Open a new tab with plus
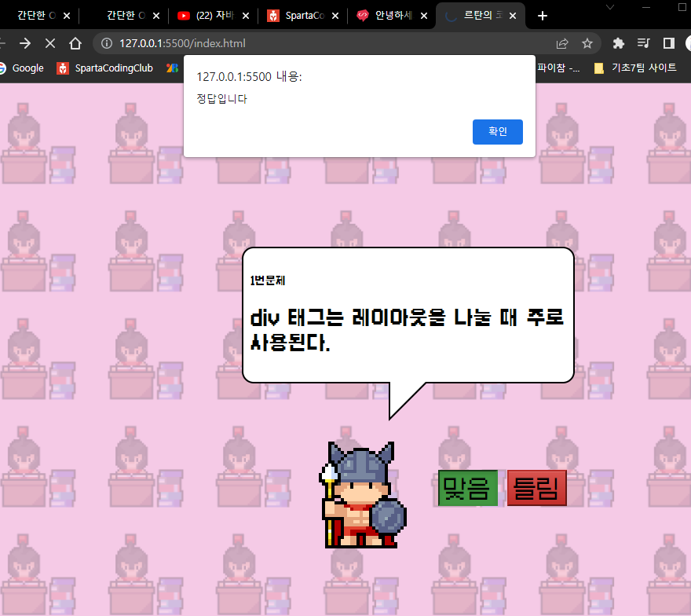The height and width of the screenshot is (616, 691). point(543,16)
